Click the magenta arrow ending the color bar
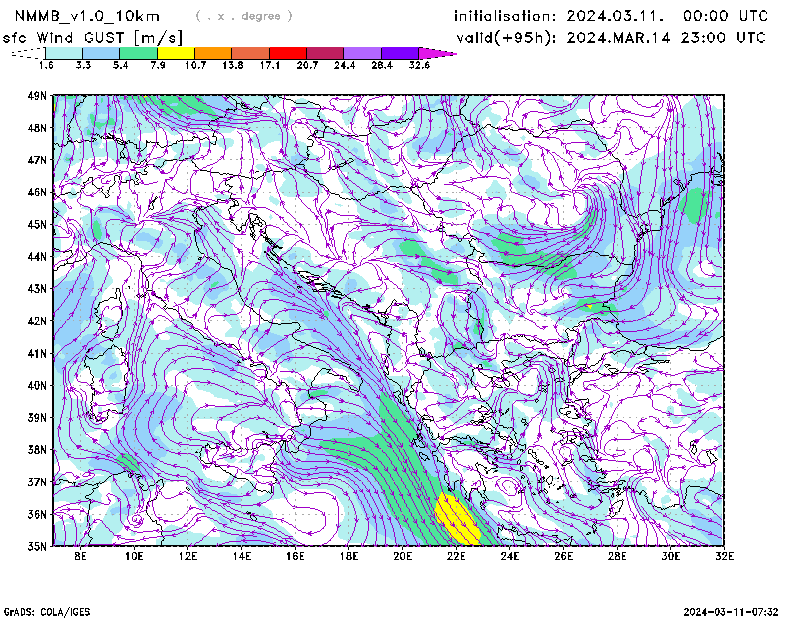The image size is (800, 618). [437, 53]
